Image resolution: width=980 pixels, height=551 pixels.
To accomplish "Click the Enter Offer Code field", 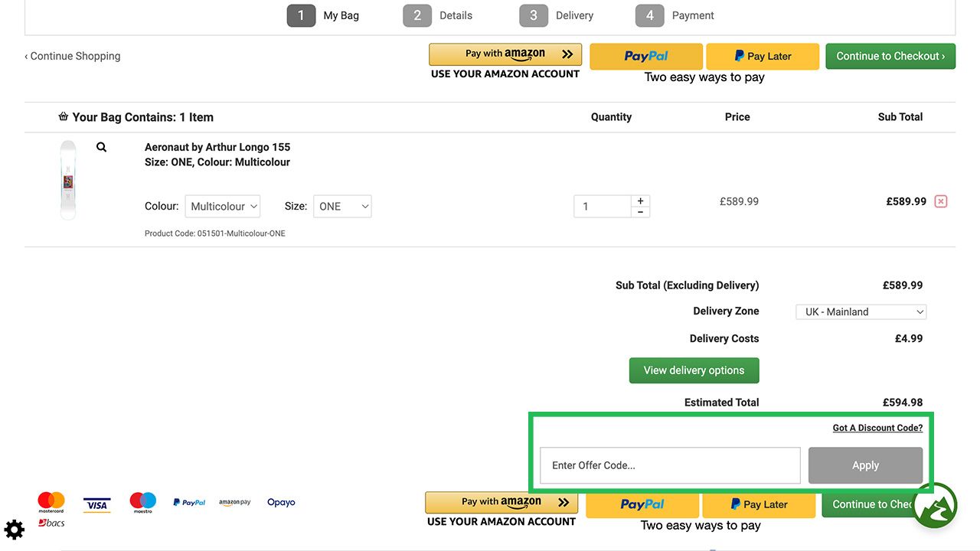I will point(670,465).
